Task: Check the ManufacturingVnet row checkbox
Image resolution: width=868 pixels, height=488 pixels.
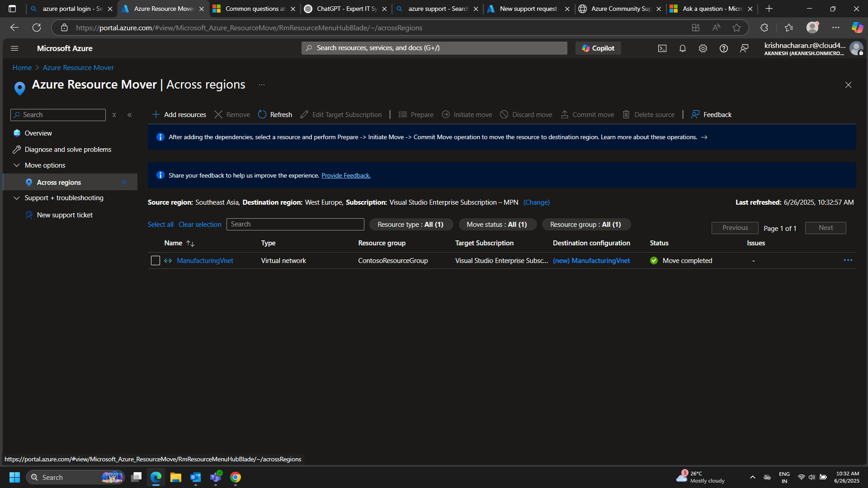Action: pos(156,261)
